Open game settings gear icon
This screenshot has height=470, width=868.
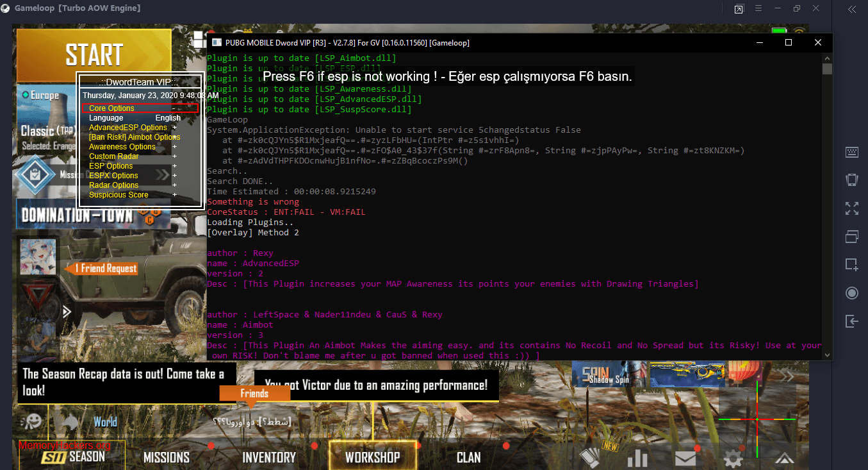733,458
